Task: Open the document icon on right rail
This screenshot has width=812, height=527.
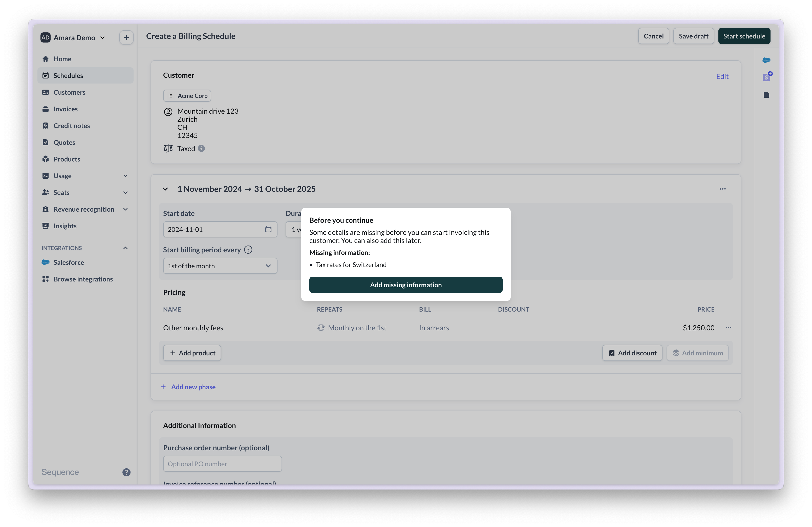Action: 766,95
